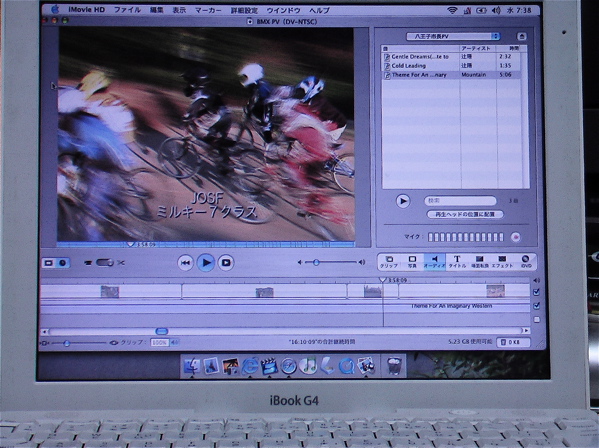The image size is (599, 448).
Task: Click the timeline zoom slider knob
Action: 67,343
